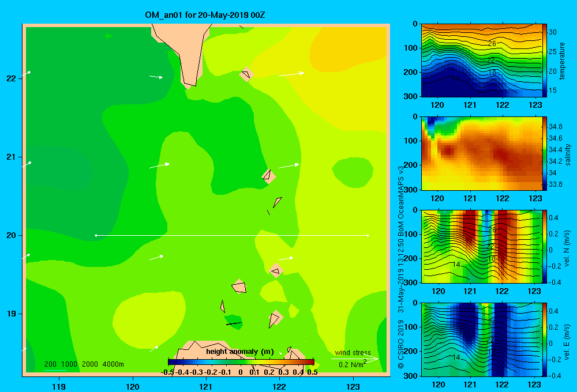
Task: Click '-0.3' on the height anomaly scale
Action: click(196, 372)
